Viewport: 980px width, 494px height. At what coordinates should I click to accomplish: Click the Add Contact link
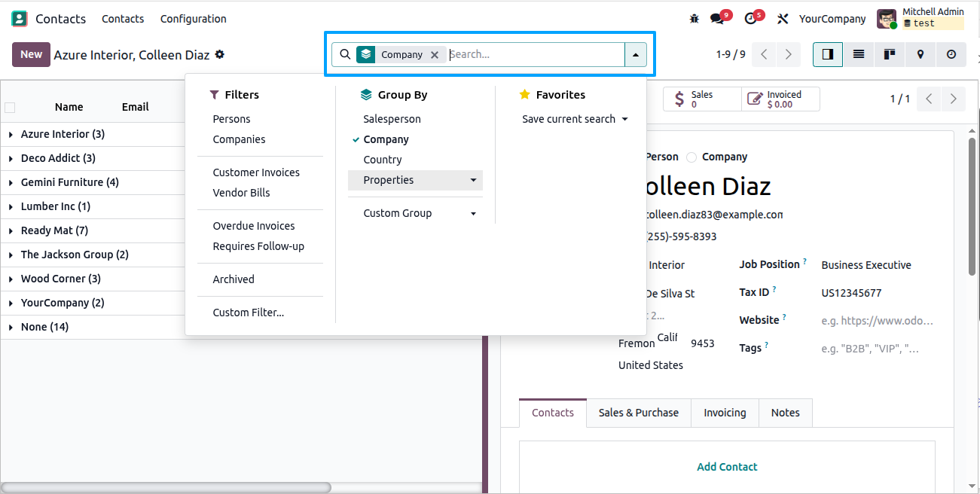coord(727,467)
